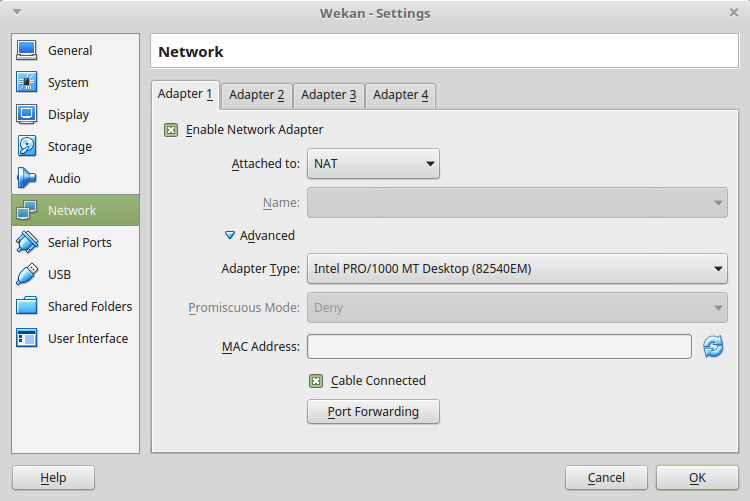Select the Shared Folders icon
The width and height of the screenshot is (750, 501).
point(27,306)
